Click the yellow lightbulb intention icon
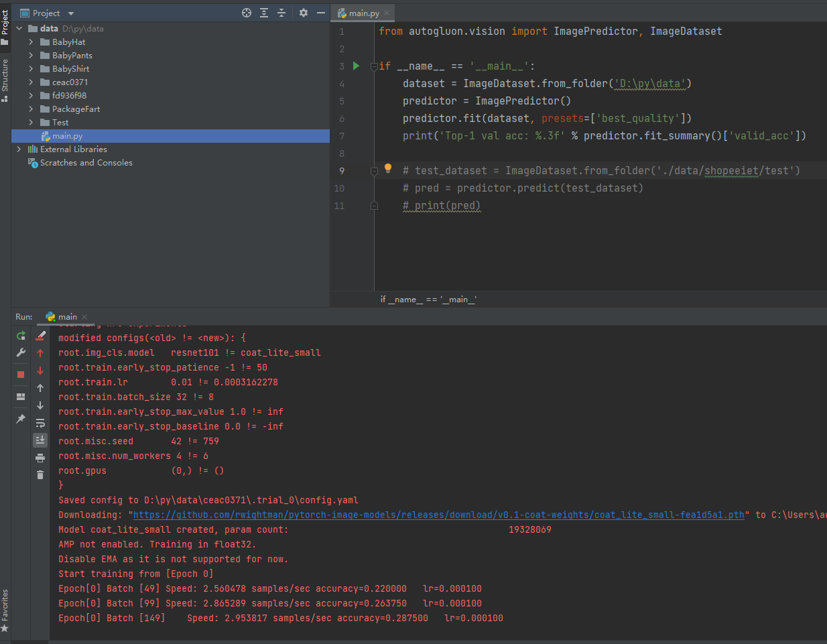Image resolution: width=827 pixels, height=644 pixels. 387,169
